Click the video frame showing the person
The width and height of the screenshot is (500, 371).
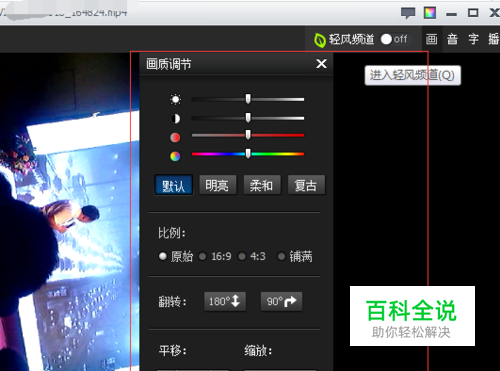pyautogui.click(x=70, y=212)
